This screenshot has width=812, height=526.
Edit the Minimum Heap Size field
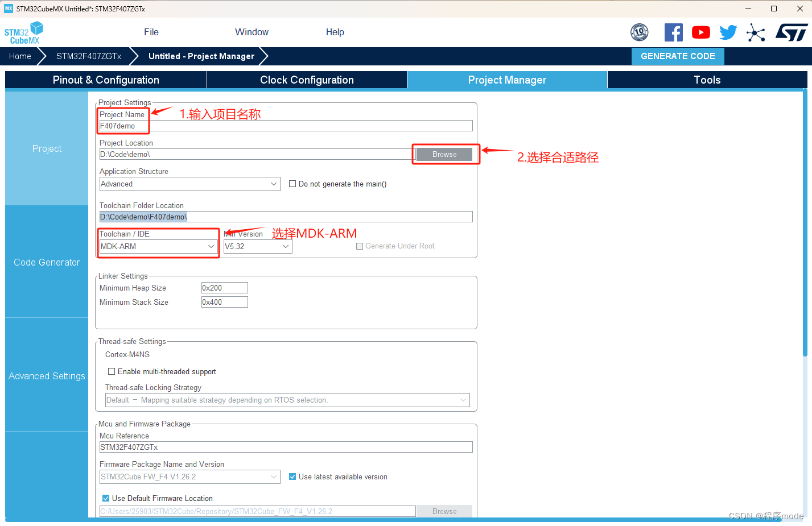[225, 288]
